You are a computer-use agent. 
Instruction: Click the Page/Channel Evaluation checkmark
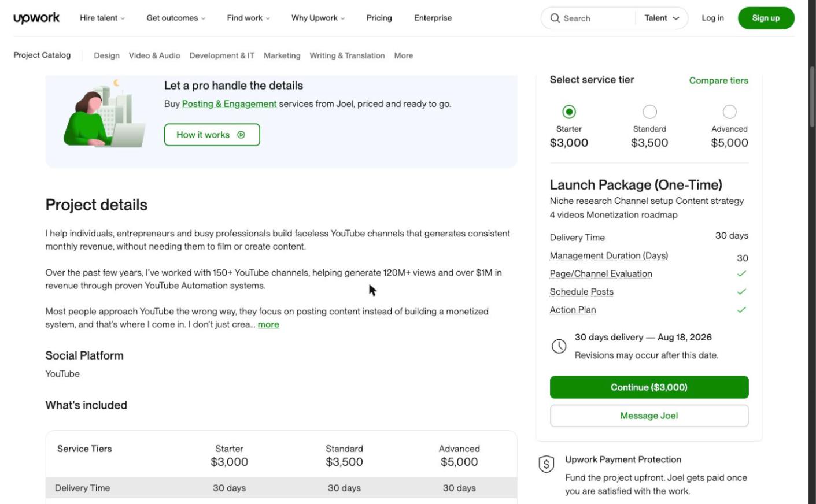(742, 273)
